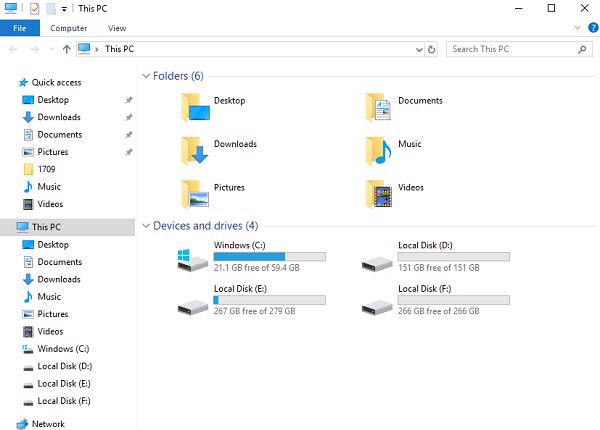Open the Music folder icon in Folders
Image resolution: width=600 pixels, height=430 pixels.
pos(377,149)
